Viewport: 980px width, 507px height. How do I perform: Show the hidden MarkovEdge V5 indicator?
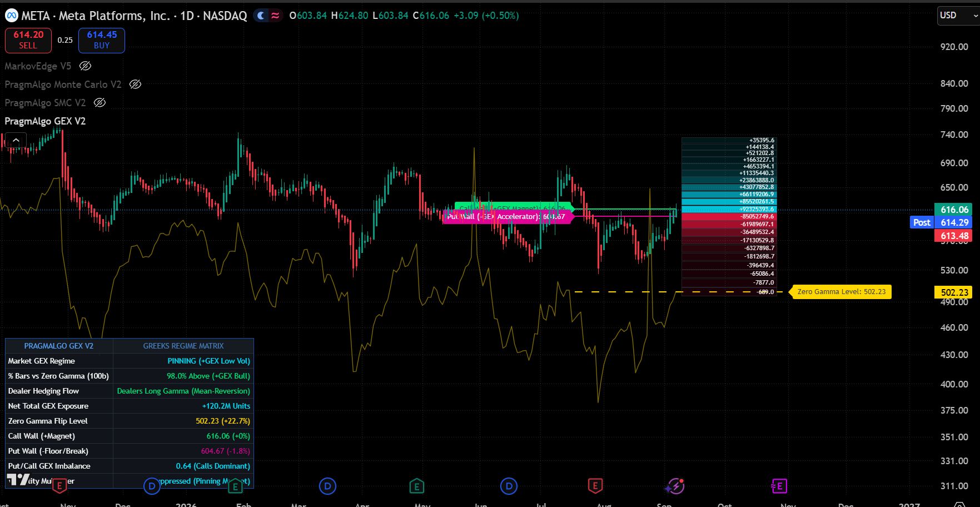pos(85,66)
